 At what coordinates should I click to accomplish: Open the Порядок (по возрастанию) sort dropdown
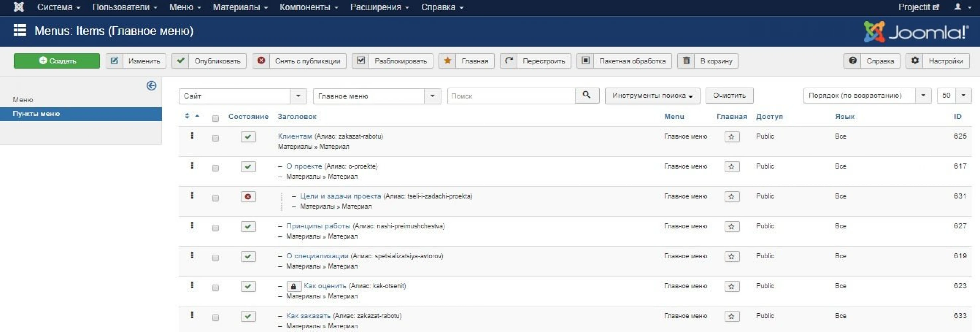[867, 96]
